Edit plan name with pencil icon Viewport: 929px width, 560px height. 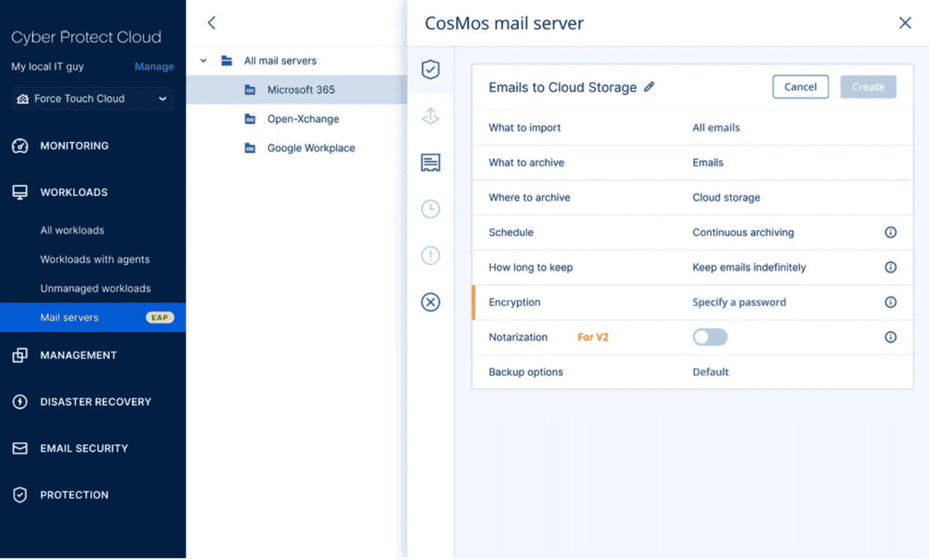click(x=649, y=87)
